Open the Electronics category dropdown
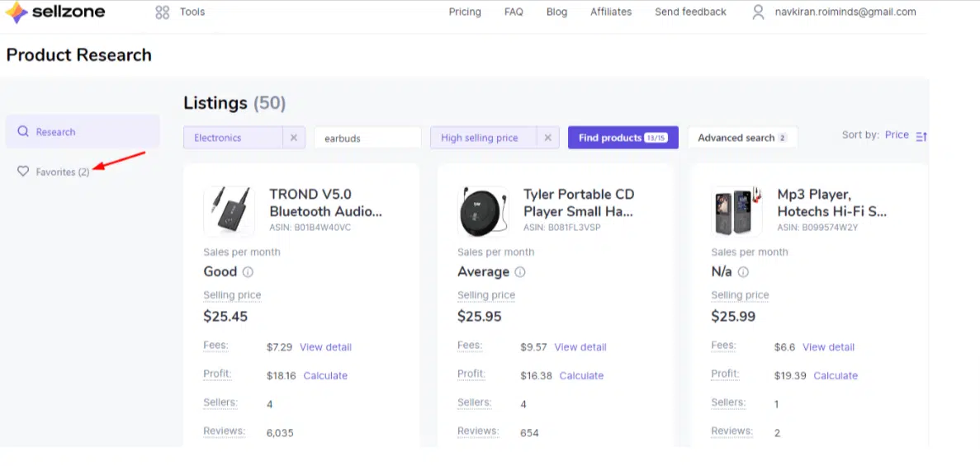 tap(233, 138)
